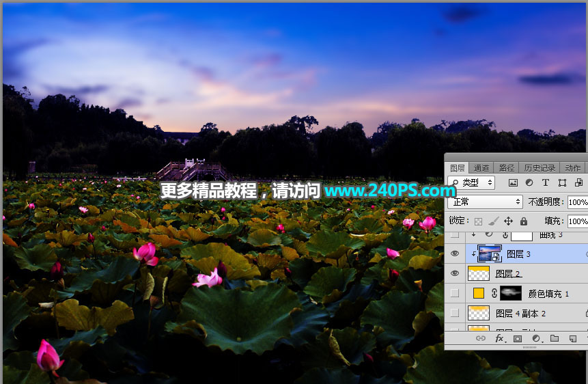Select the 图层 2 layer name
The height and width of the screenshot is (384, 588).
(508, 273)
